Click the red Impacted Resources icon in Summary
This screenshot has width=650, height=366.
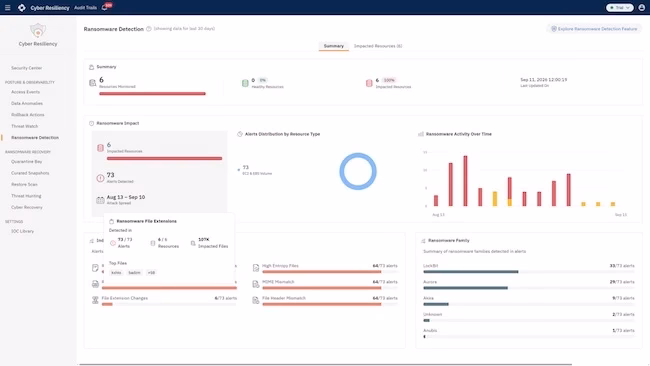(x=369, y=83)
